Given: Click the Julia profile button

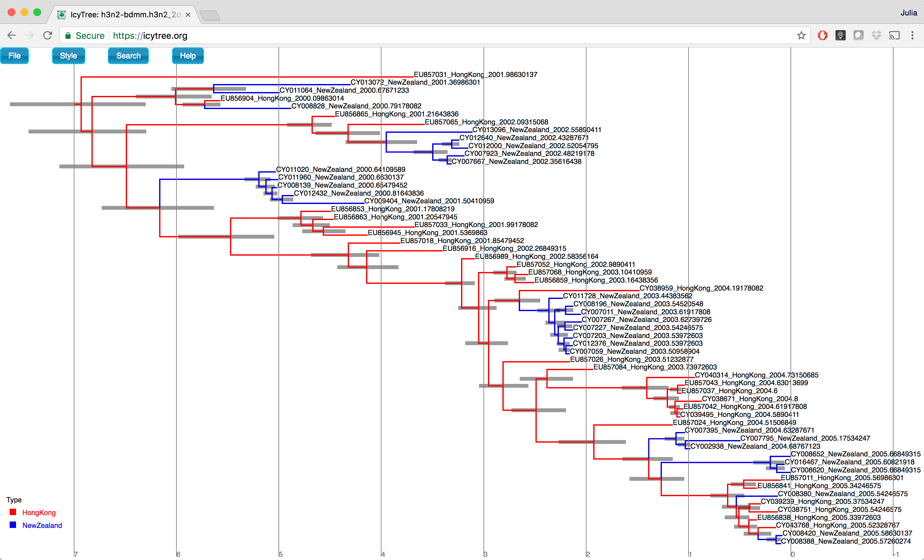Looking at the screenshot, I should pos(908,13).
